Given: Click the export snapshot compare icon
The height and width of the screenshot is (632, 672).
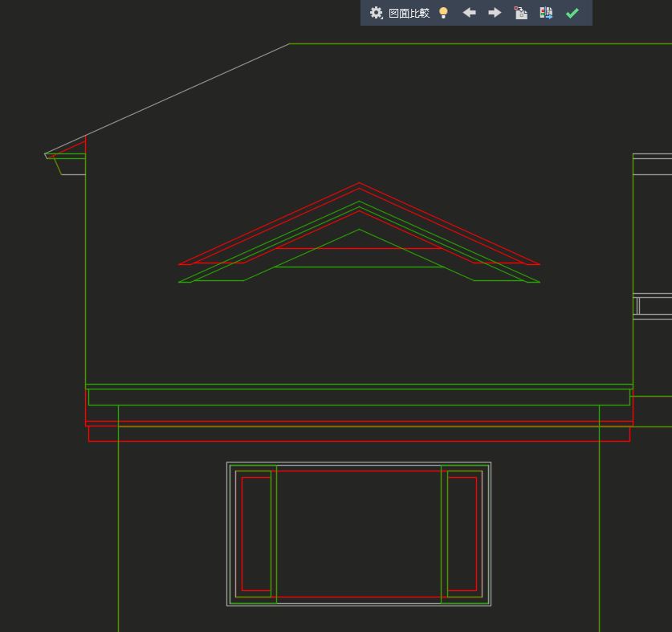Looking at the screenshot, I should [x=546, y=13].
